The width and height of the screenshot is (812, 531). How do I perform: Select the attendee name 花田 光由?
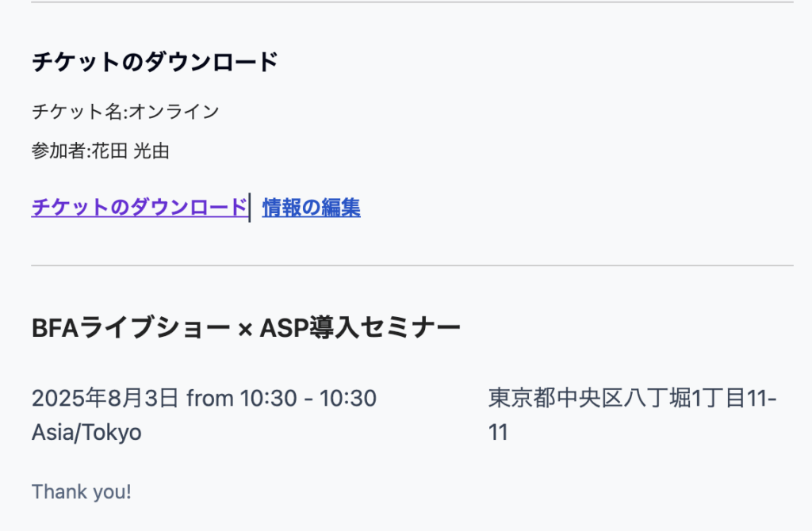[131, 151]
